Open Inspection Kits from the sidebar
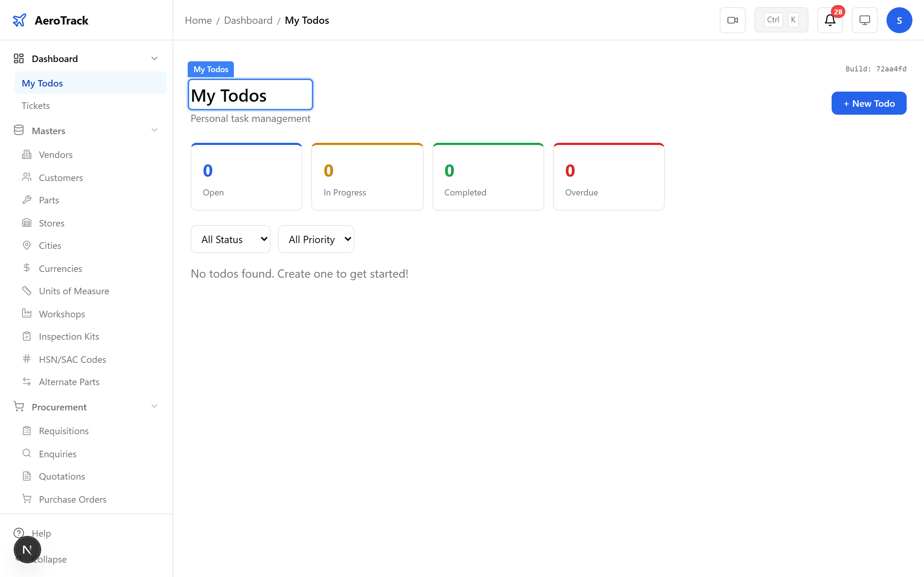This screenshot has height=577, width=924. 69,336
